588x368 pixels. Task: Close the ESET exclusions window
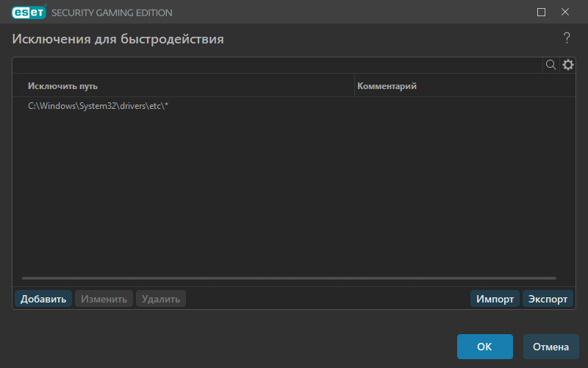(x=565, y=12)
